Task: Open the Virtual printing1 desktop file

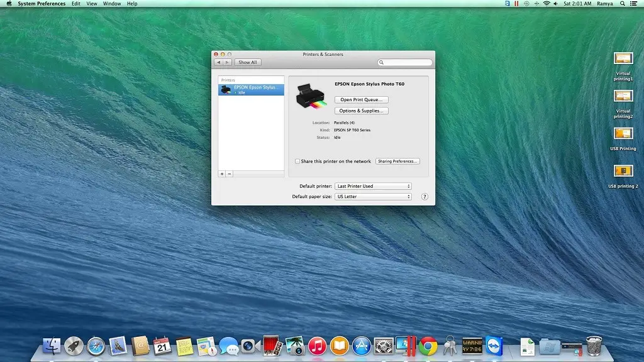Action: click(623, 58)
